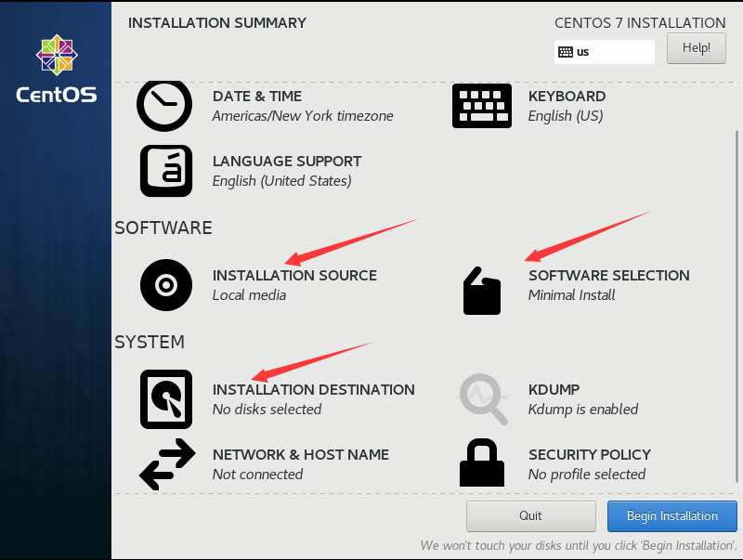The height and width of the screenshot is (560, 743).
Task: Click 'Kdump is enabled' status text
Action: pyautogui.click(x=583, y=410)
